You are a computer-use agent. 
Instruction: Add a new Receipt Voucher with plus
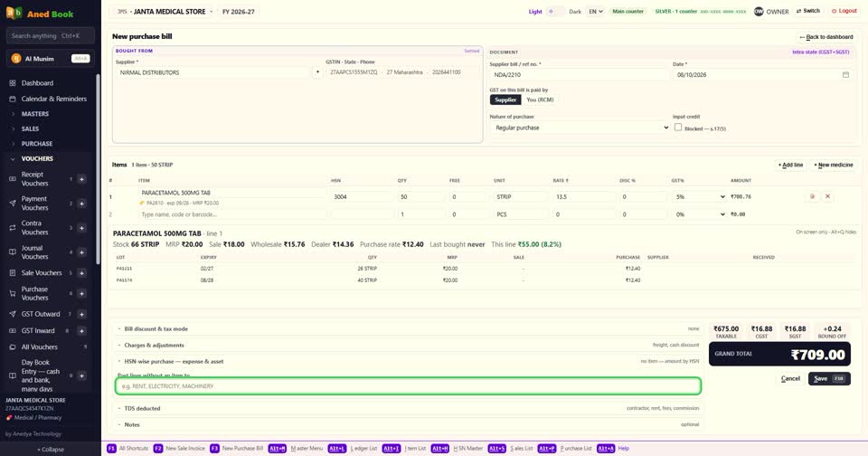pyautogui.click(x=81, y=179)
